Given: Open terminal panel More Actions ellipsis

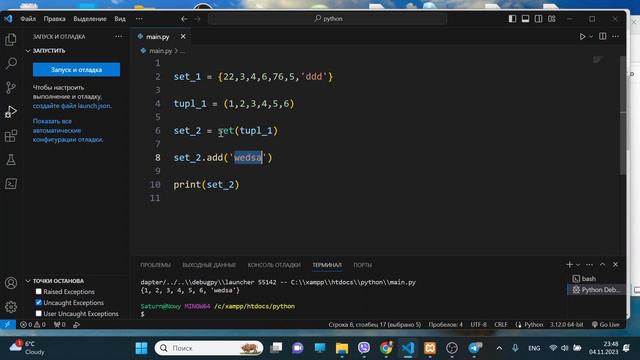Looking at the screenshot, I should tap(589, 264).
